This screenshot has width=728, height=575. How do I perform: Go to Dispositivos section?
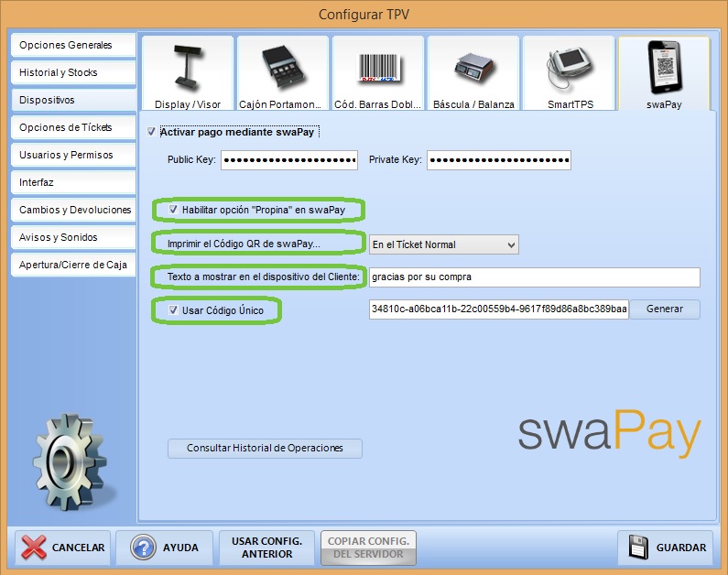pyautogui.click(x=73, y=100)
